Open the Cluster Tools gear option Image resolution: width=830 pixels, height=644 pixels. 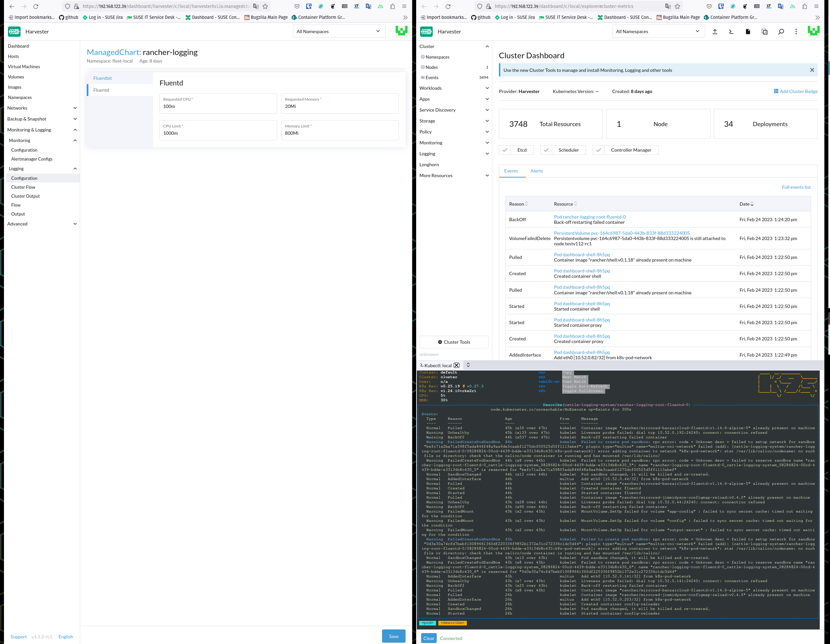click(x=454, y=342)
